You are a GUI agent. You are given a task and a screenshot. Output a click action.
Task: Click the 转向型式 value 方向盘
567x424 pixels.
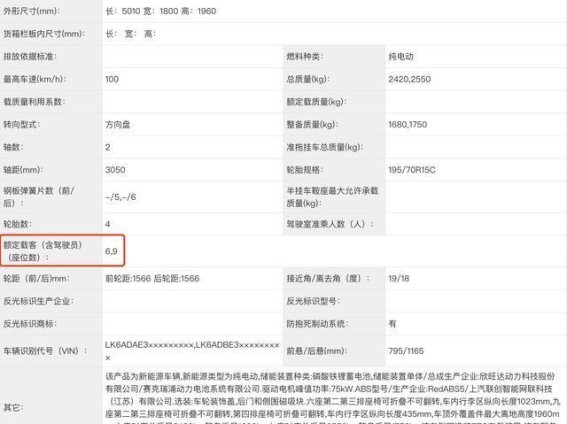(118, 124)
